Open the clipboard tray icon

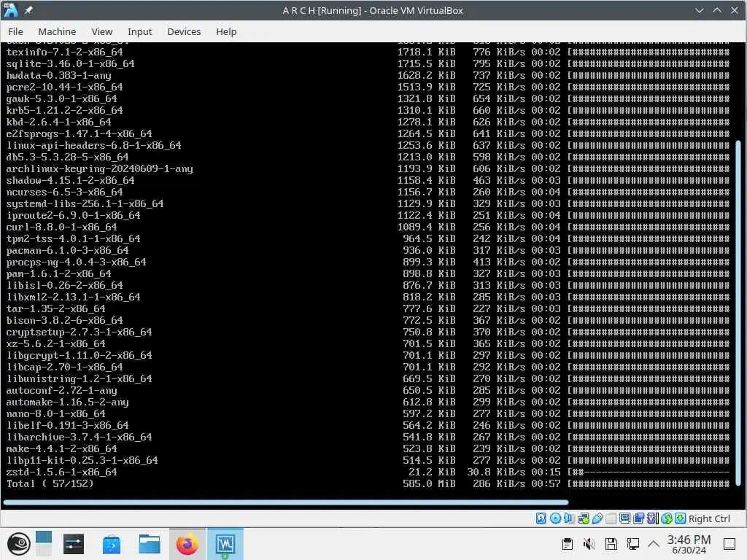pyautogui.click(x=567, y=544)
